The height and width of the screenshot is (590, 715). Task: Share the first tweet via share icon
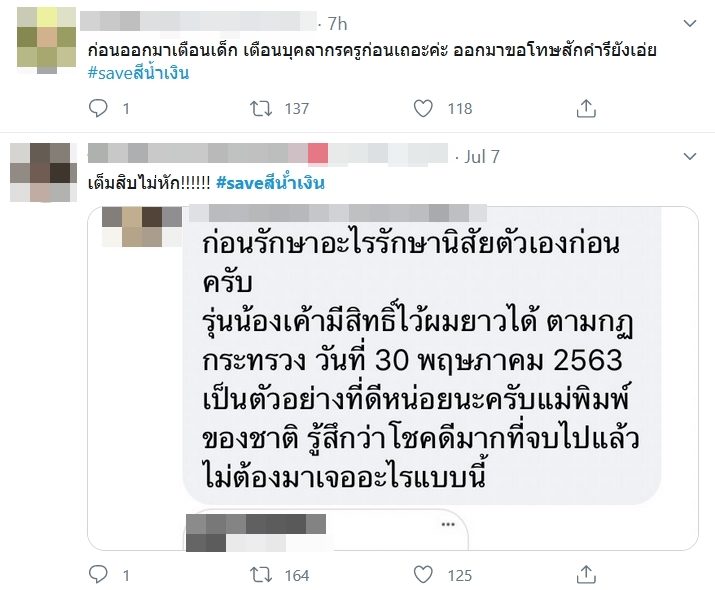(586, 109)
